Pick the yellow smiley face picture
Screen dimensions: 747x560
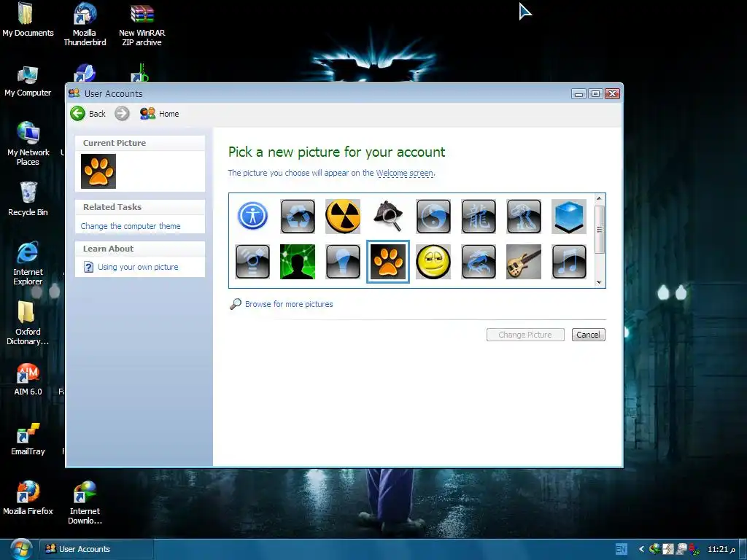click(433, 262)
